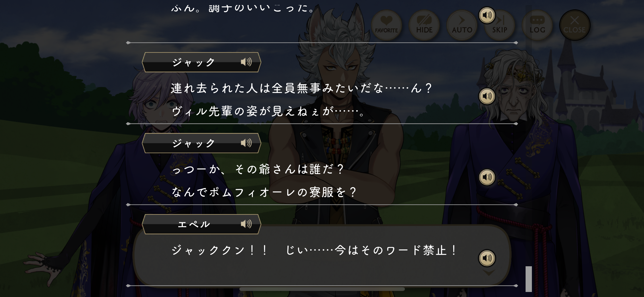644x297 pixels.
Task: Select the dialogue line なんでポムフィオーレの寮服を
Action: [x=264, y=192]
